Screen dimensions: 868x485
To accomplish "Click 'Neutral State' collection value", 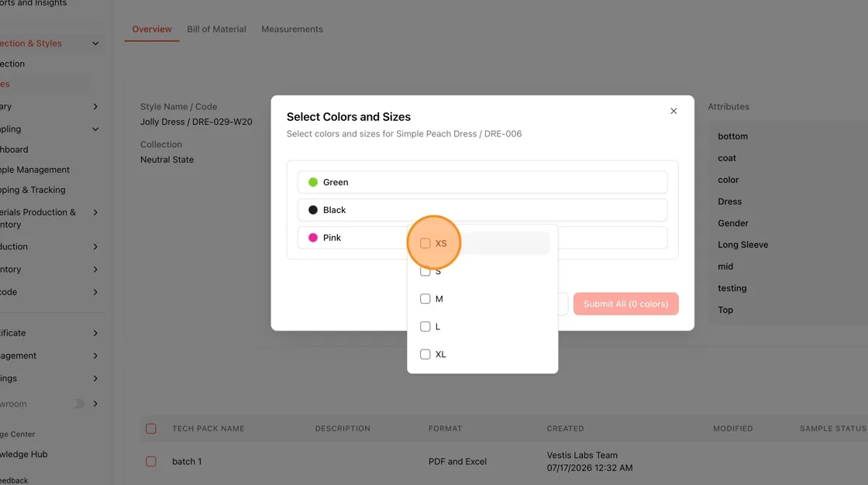I will (x=167, y=160).
